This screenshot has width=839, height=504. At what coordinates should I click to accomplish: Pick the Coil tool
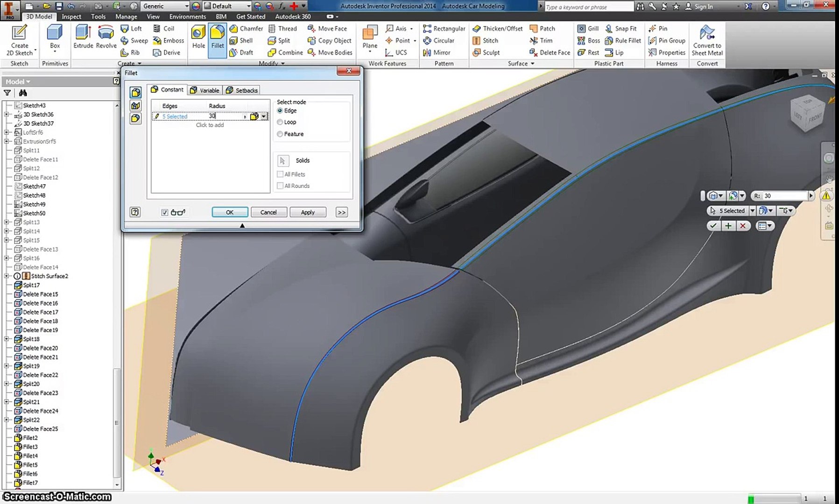(x=164, y=28)
